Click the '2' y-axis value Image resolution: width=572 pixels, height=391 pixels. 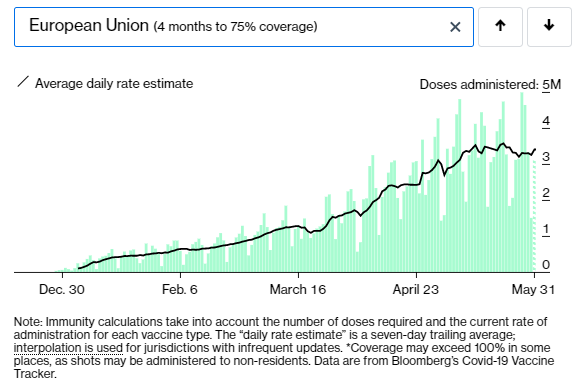pos(546,193)
